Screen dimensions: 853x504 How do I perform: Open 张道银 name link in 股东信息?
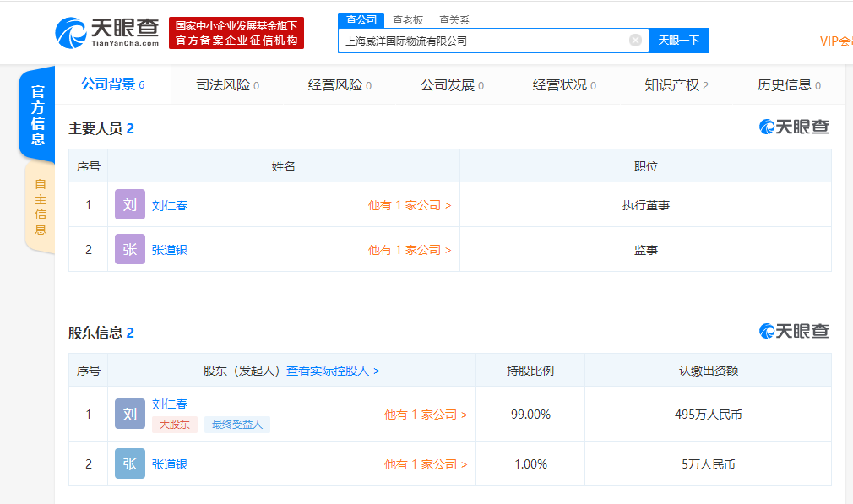click(x=170, y=464)
